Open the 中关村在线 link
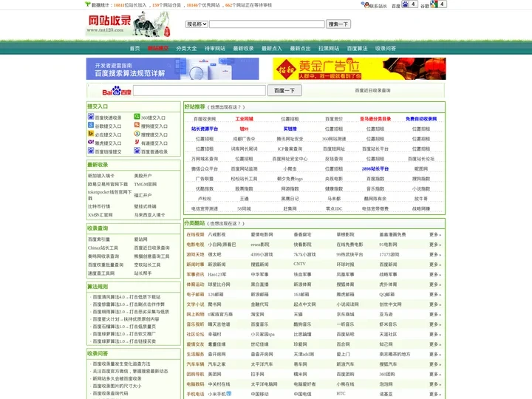This screenshot has width=532, height=399. 219,384
